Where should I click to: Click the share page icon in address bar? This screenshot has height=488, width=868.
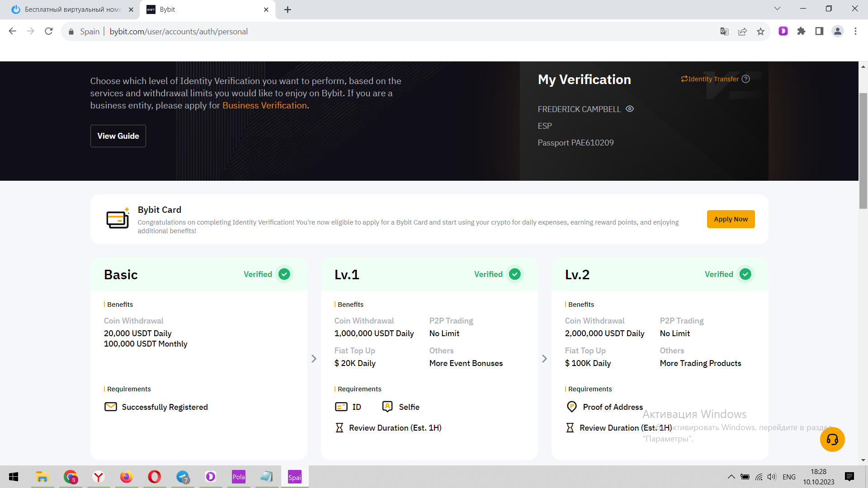pos(742,31)
